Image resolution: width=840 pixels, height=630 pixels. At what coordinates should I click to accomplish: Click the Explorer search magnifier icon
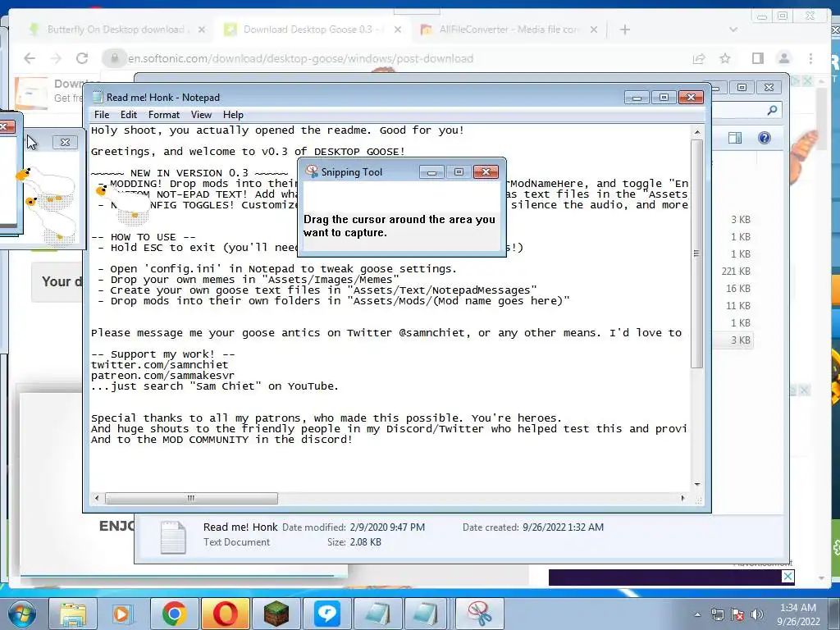point(772,110)
